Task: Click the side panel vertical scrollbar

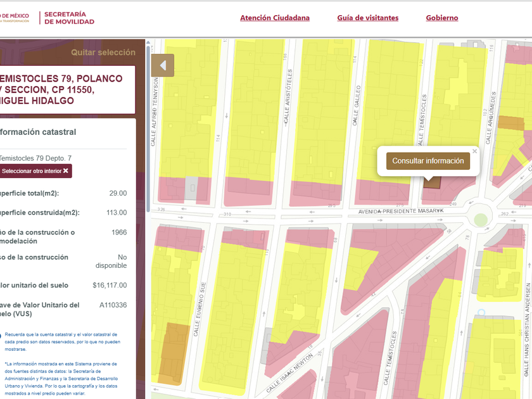Action: click(x=148, y=127)
